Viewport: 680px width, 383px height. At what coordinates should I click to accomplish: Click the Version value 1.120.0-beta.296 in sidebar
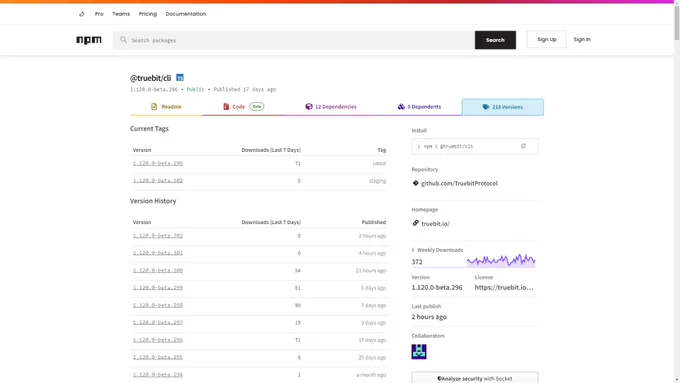point(437,287)
